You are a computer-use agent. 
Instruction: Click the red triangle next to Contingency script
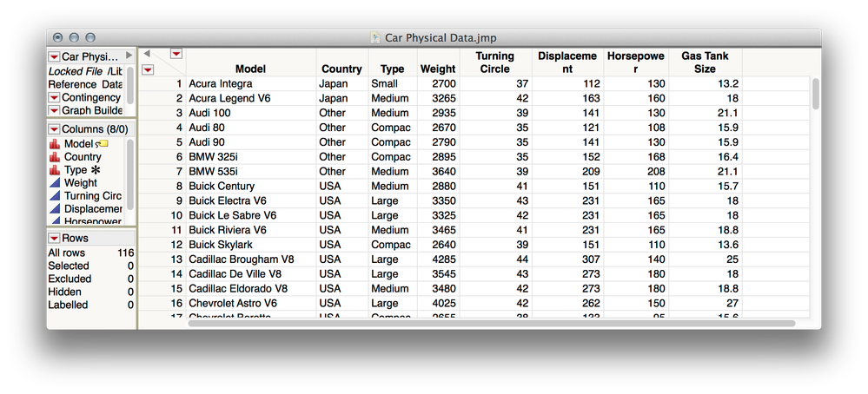pos(54,98)
